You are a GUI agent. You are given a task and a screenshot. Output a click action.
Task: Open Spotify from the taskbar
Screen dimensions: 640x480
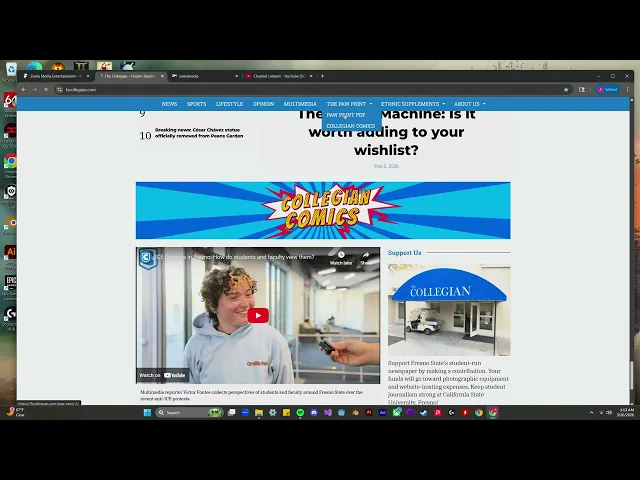click(300, 413)
